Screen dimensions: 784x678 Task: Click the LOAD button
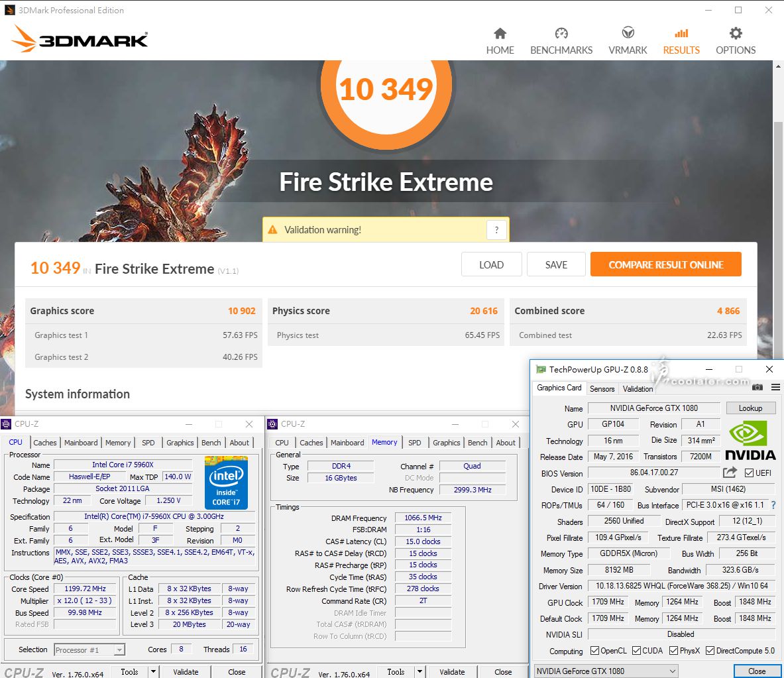click(492, 264)
